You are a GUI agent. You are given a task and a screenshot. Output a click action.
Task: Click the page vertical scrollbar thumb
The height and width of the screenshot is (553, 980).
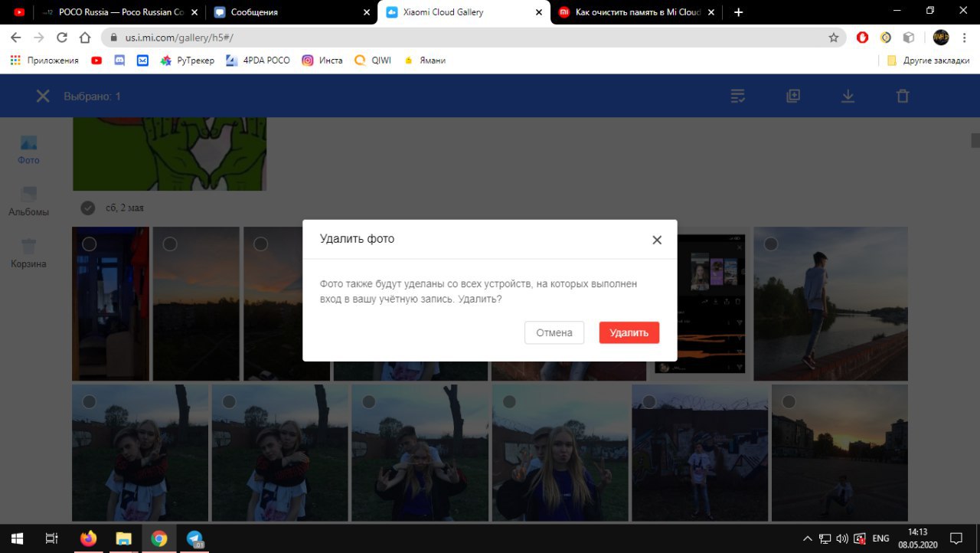click(975, 140)
